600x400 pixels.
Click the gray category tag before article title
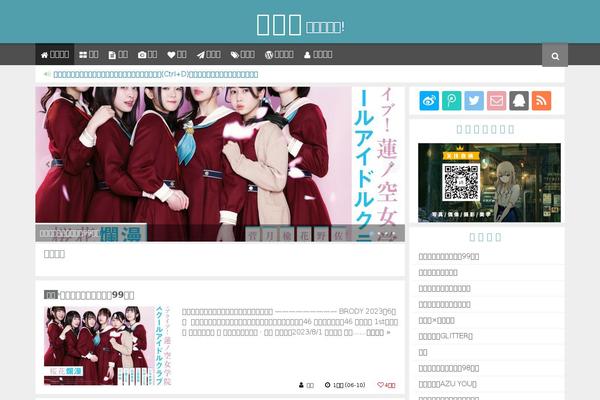[x=51, y=295]
